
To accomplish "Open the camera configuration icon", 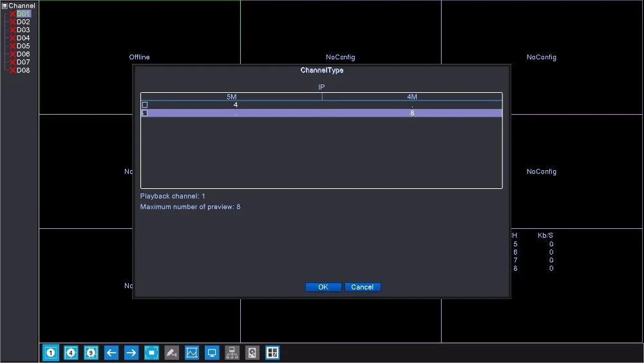I will pos(172,353).
